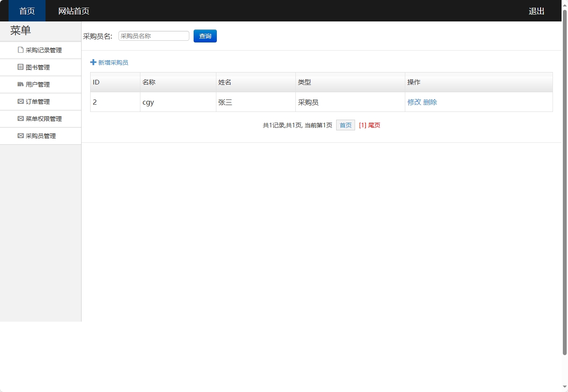568x392 pixels.
Task: Click 修改 to edit buyer cgy
Action: 413,102
